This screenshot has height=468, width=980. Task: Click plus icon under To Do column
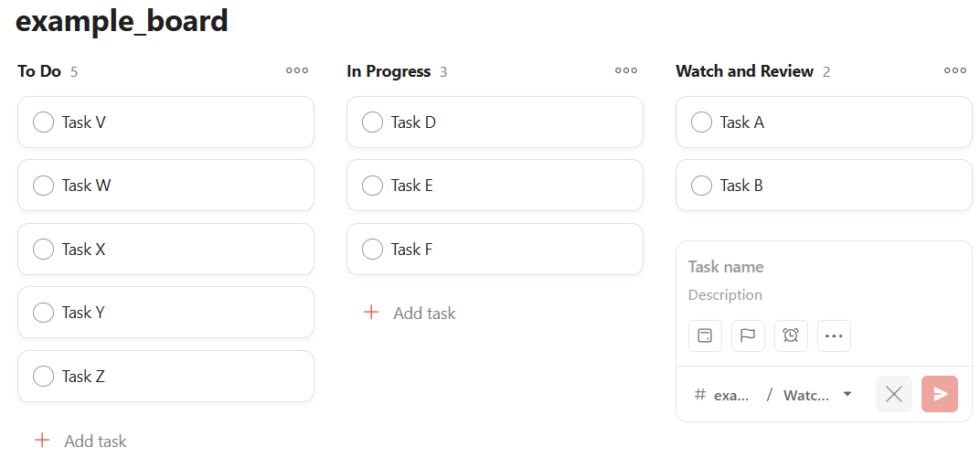point(41,441)
